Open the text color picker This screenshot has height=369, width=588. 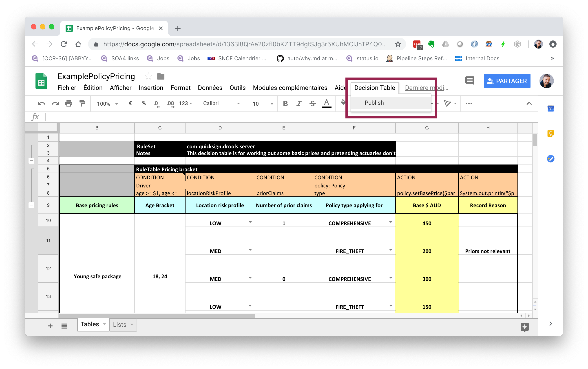pos(326,103)
